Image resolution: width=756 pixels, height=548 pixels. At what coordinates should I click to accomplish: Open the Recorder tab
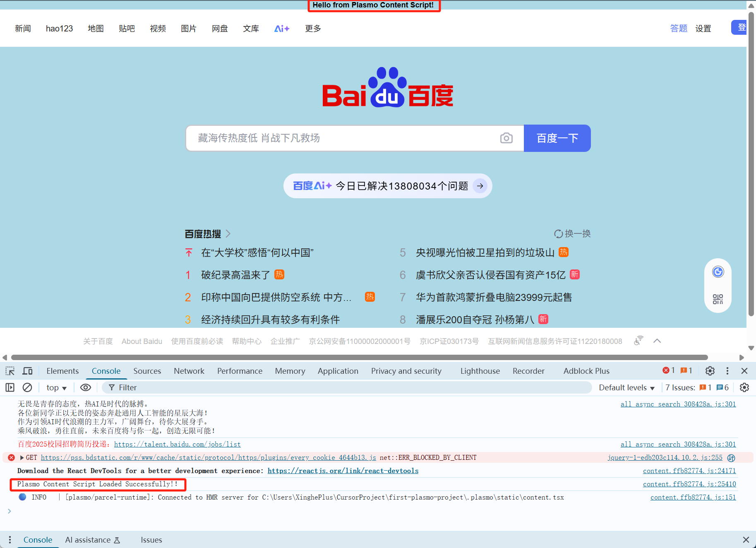(528, 371)
